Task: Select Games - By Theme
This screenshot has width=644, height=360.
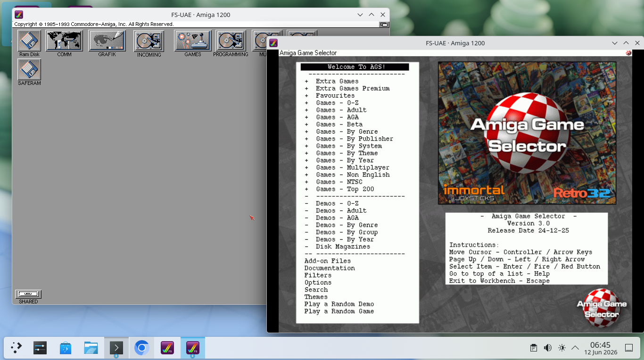Action: click(x=341, y=153)
